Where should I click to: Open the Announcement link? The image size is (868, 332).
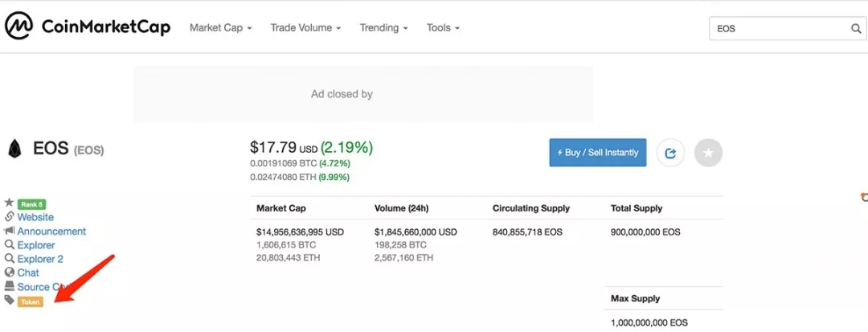51,231
